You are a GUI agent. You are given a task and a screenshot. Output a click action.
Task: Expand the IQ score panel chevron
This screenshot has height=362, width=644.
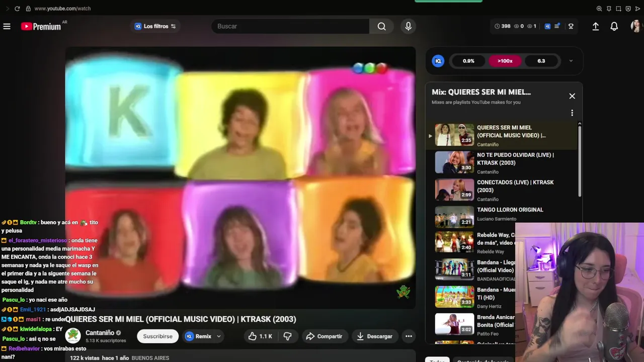tap(571, 61)
